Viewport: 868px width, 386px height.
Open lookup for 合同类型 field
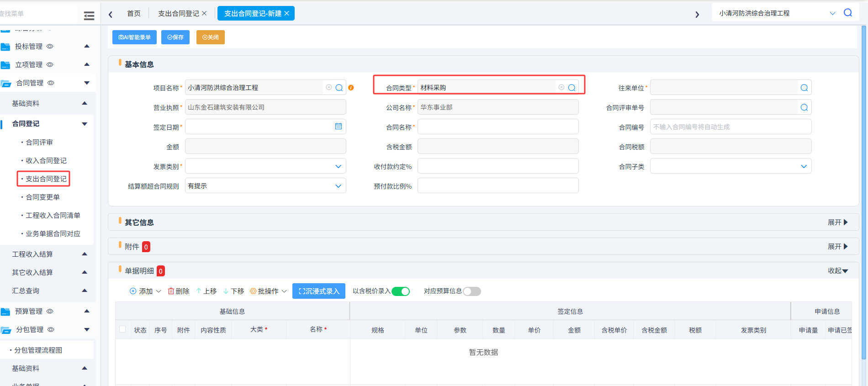(x=572, y=88)
